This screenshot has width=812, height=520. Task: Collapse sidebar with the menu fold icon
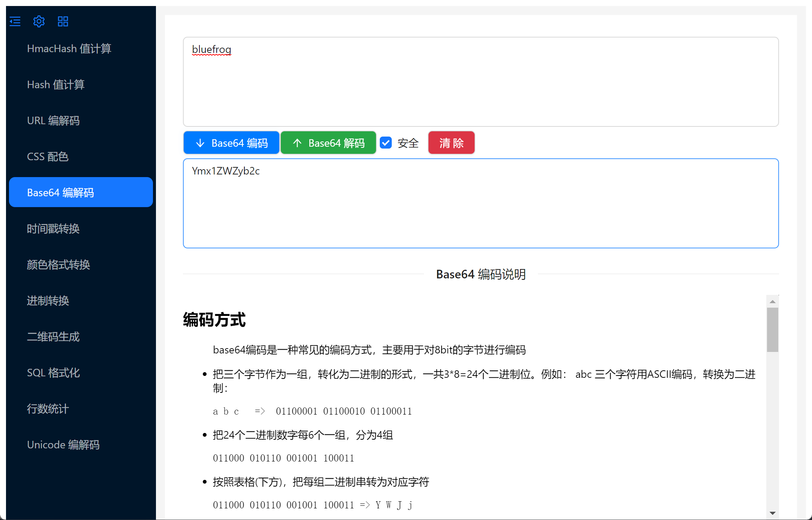pos(15,21)
